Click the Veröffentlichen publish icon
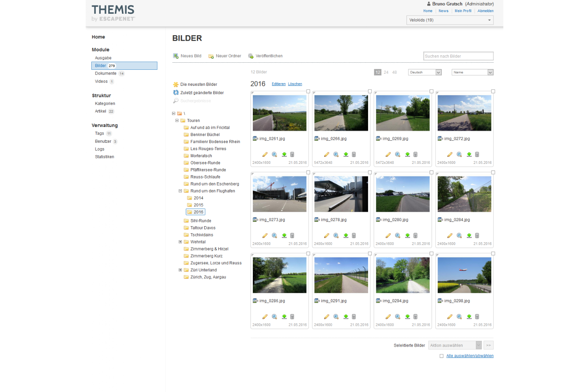This screenshot has height=392, width=588. [x=251, y=56]
